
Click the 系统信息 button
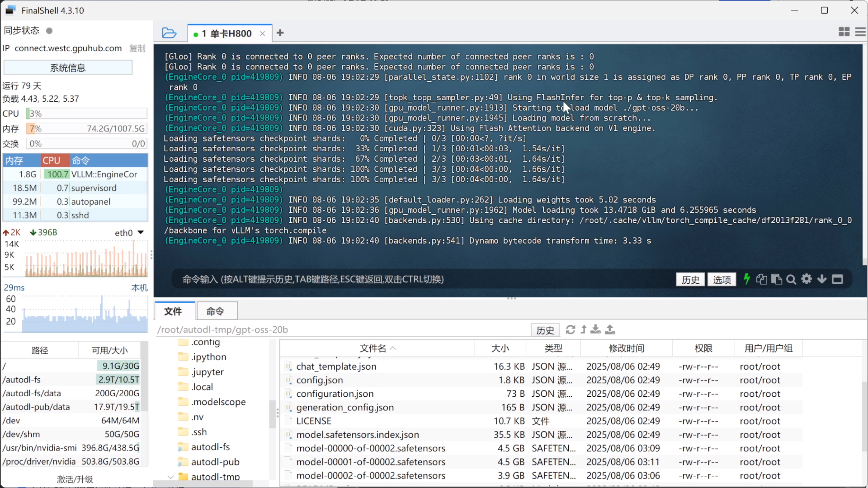point(68,68)
